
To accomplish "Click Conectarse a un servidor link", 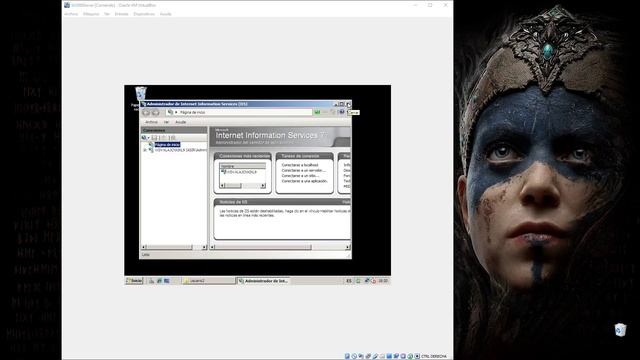I will pos(303,171).
